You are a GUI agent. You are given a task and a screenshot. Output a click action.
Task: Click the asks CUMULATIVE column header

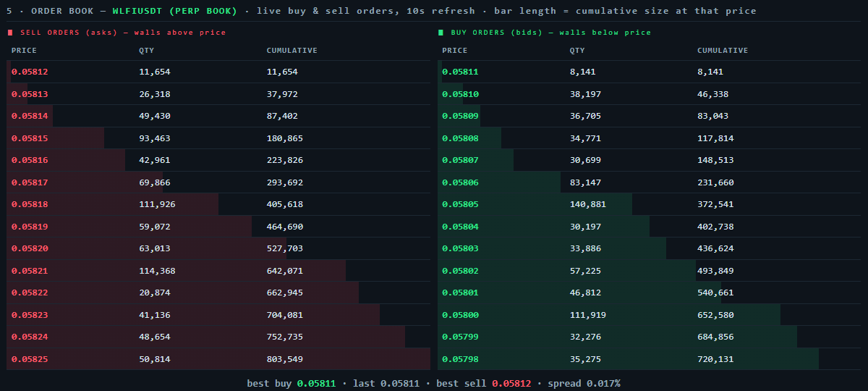292,51
